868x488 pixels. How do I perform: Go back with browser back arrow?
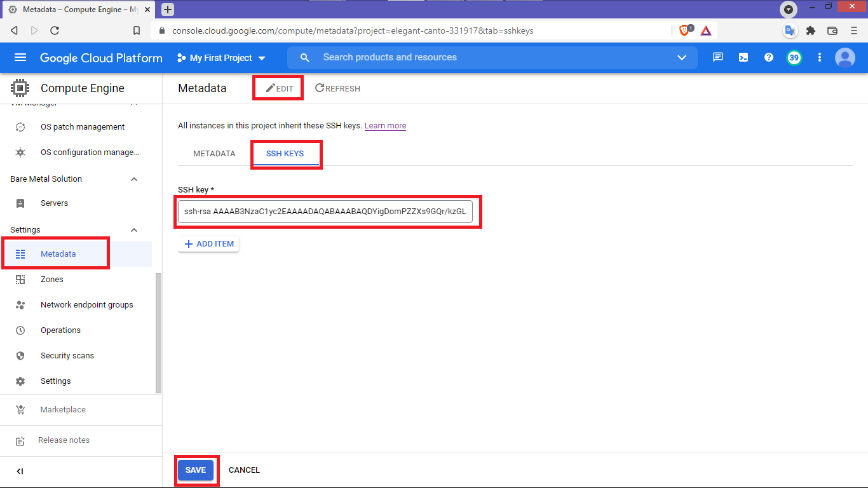(x=15, y=30)
